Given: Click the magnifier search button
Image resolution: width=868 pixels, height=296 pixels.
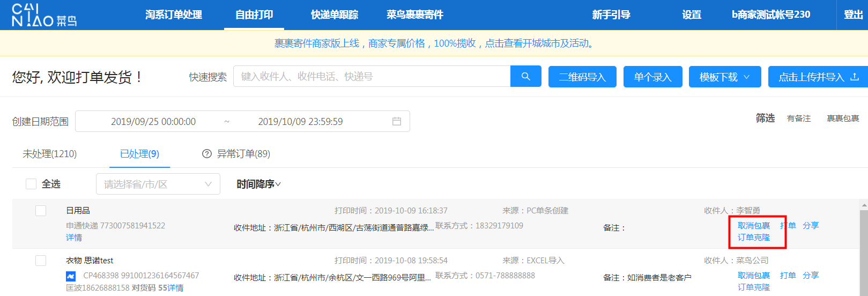Looking at the screenshot, I should [525, 77].
